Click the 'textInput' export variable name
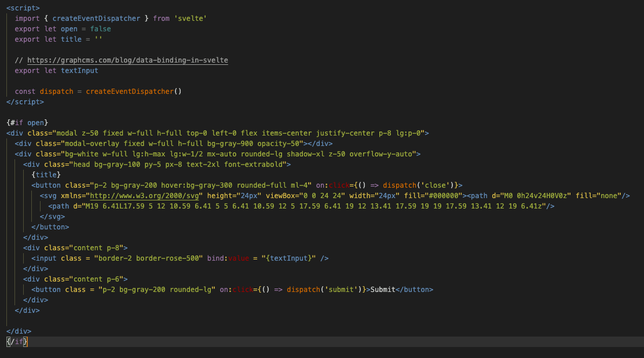The height and width of the screenshot is (358, 644). click(x=80, y=71)
